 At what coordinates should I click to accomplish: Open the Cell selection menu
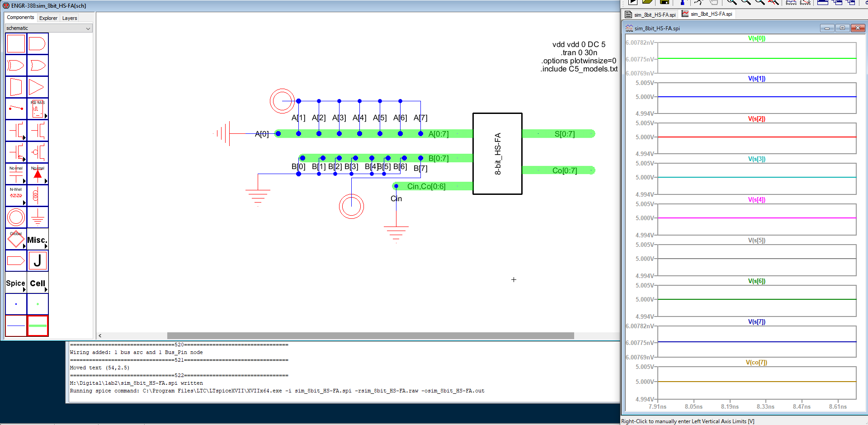point(38,283)
